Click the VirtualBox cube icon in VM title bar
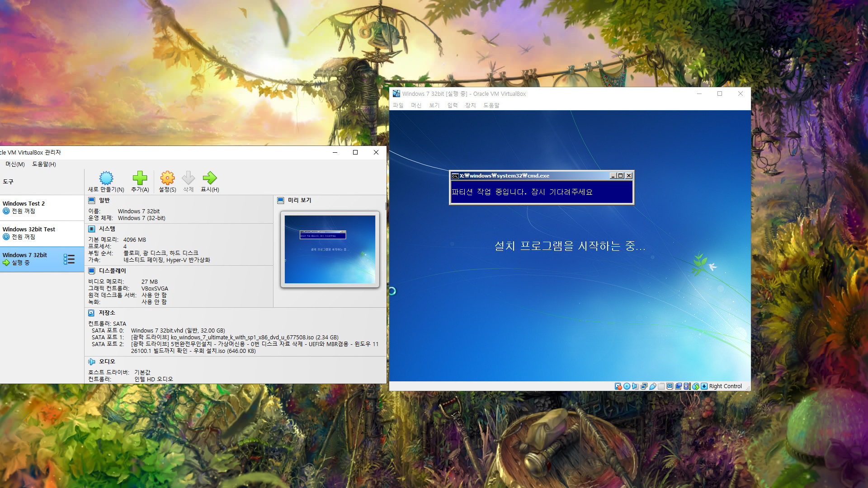The image size is (868, 488). 396,94
